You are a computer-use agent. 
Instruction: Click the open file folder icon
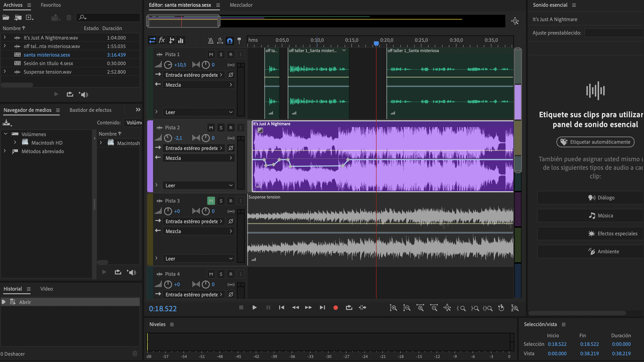(x=6, y=18)
